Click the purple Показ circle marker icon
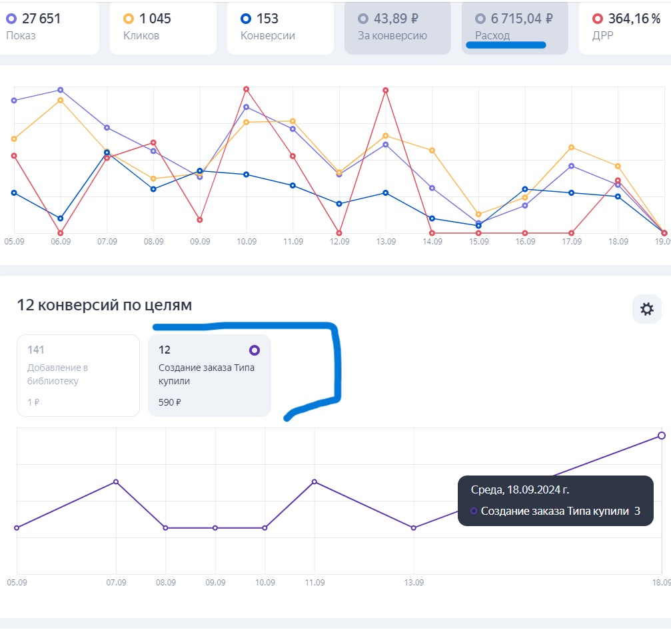This screenshot has height=644, width=671. point(11,19)
